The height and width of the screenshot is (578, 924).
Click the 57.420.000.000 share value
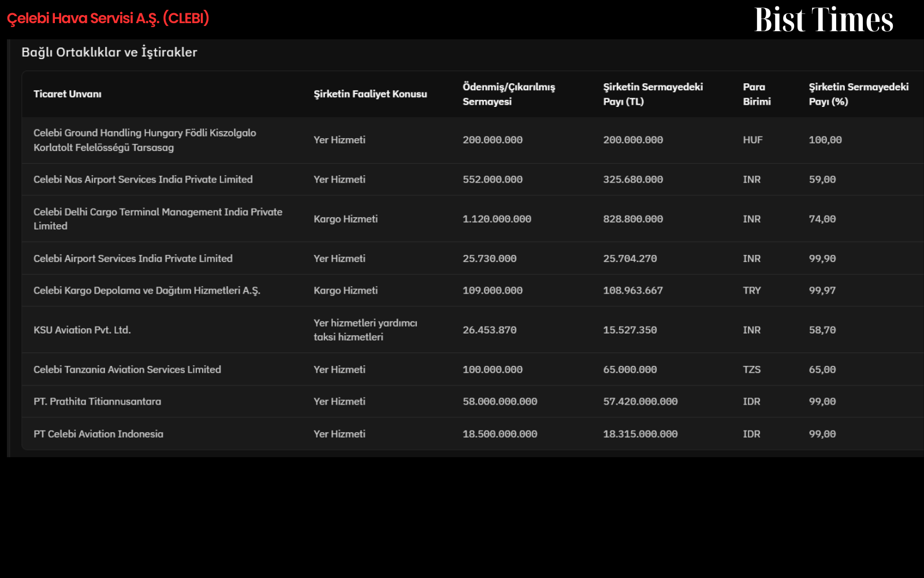(640, 402)
